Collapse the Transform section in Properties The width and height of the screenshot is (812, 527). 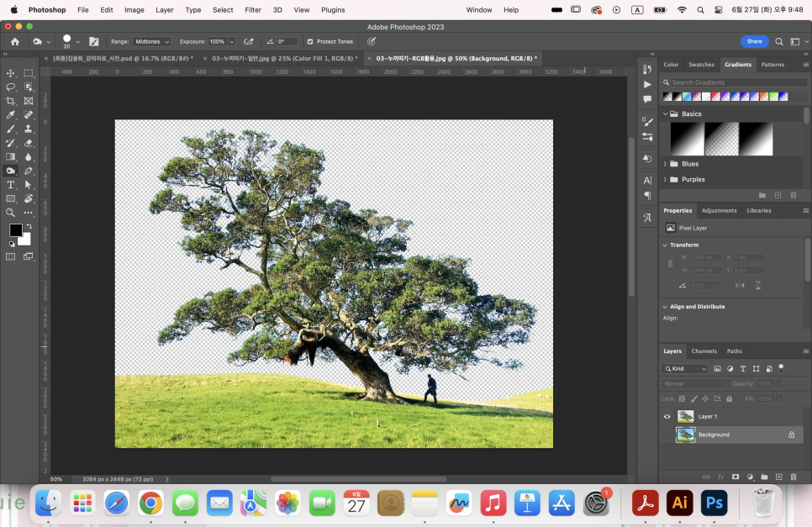click(665, 245)
